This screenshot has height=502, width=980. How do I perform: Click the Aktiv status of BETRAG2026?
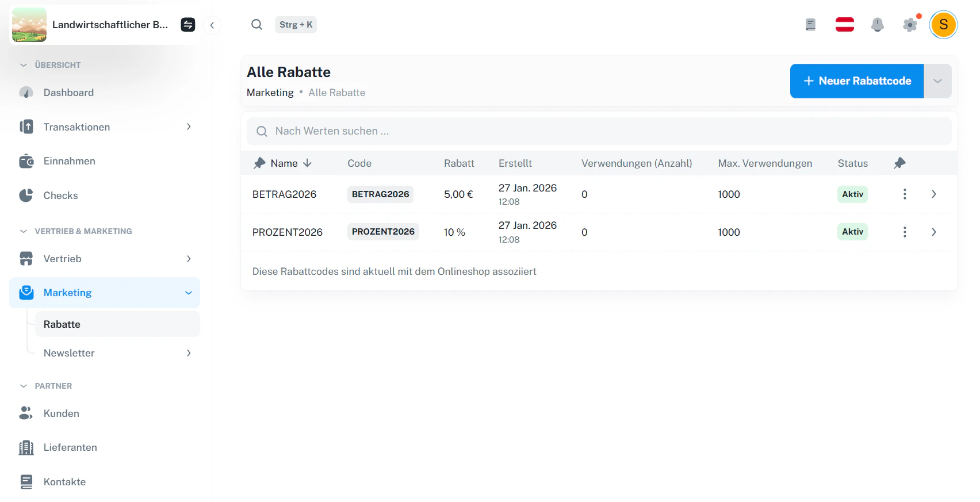pos(852,194)
